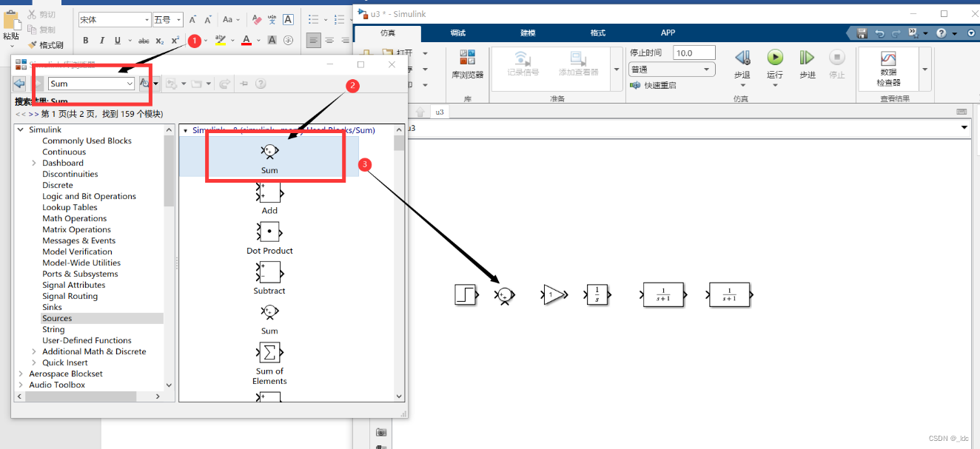Click the enclosed character (字) icon
The height and width of the screenshot is (449, 980).
(288, 41)
